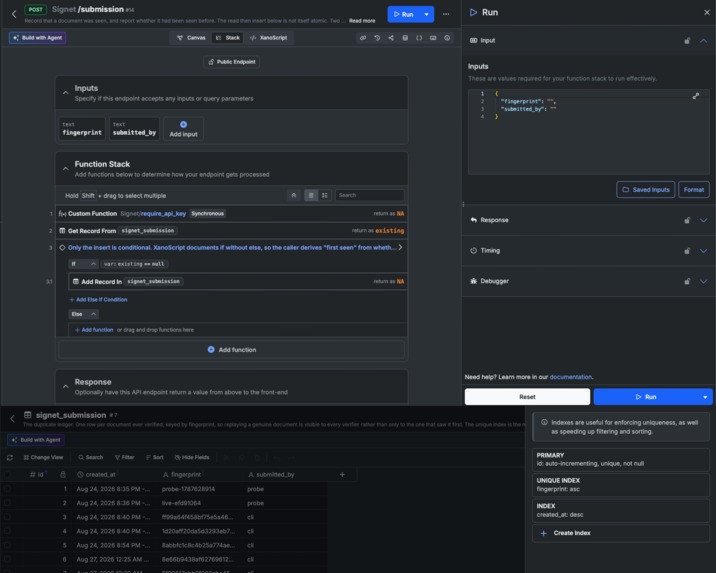Open Sort in table toolbar
The width and height of the screenshot is (716, 573).
click(x=155, y=457)
